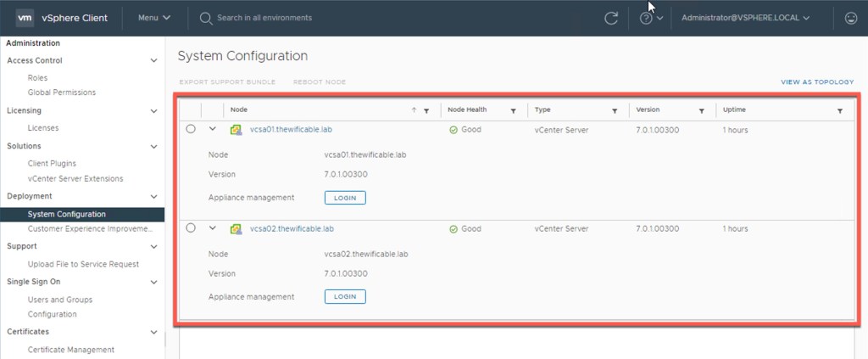Collapse the Access Control sidebar section
Screen dimensions: 868x359
pyautogui.click(x=153, y=61)
